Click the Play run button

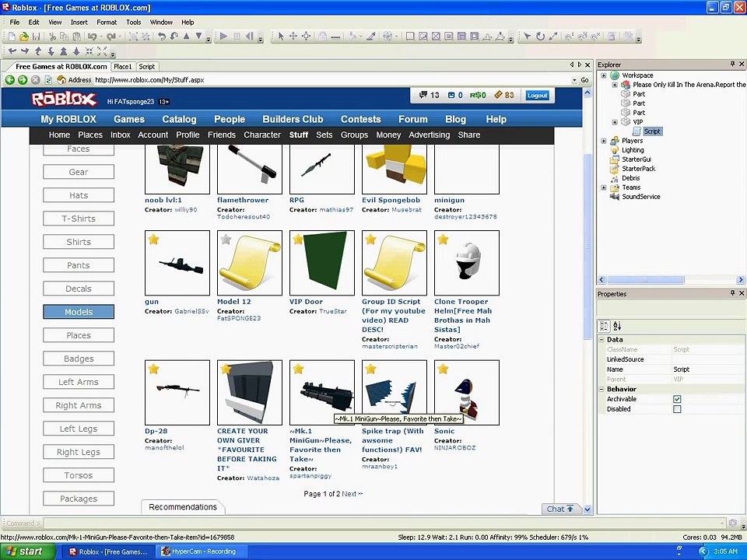coord(223,37)
